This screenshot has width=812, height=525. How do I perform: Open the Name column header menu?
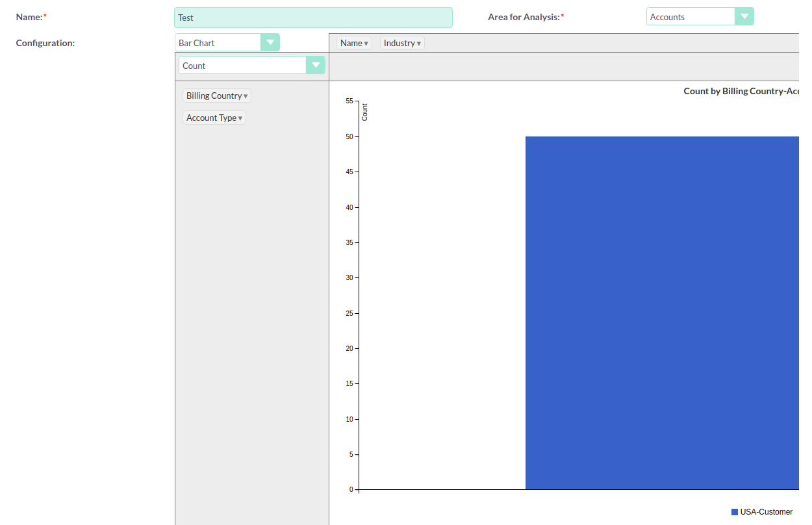tap(353, 43)
